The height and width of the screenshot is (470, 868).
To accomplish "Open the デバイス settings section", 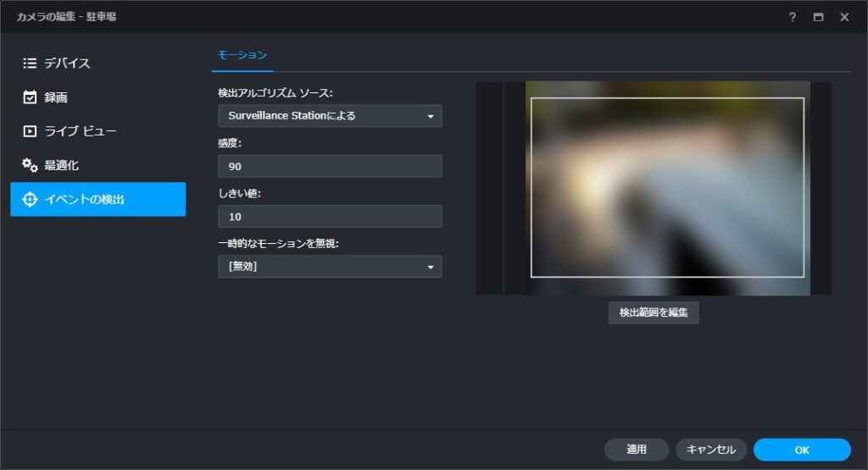I will pyautogui.click(x=98, y=63).
